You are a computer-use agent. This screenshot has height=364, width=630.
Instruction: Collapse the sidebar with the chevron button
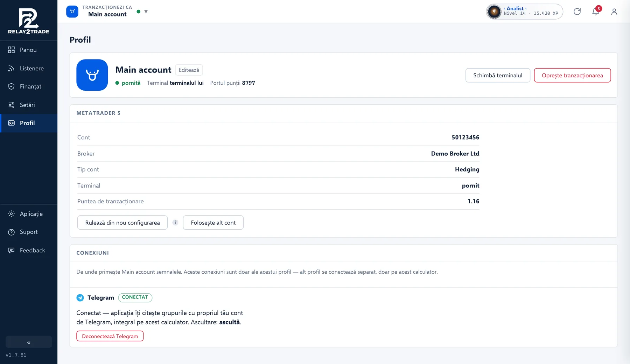[29, 342]
